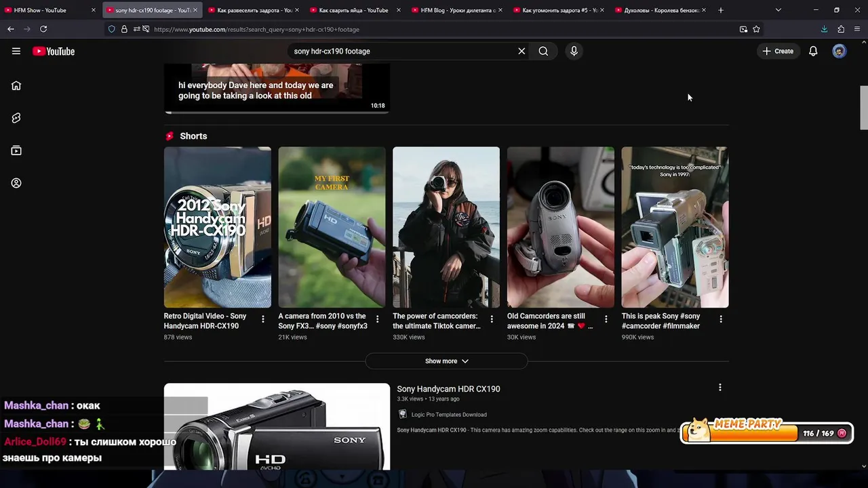Open options for Sony Handycam HDR CX190 video
This screenshot has width=868, height=488.
pyautogui.click(x=720, y=388)
